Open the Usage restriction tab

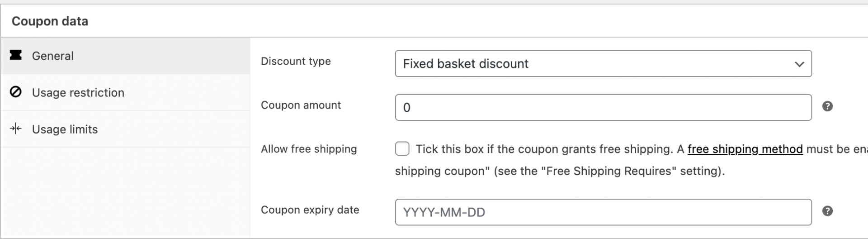click(x=78, y=93)
